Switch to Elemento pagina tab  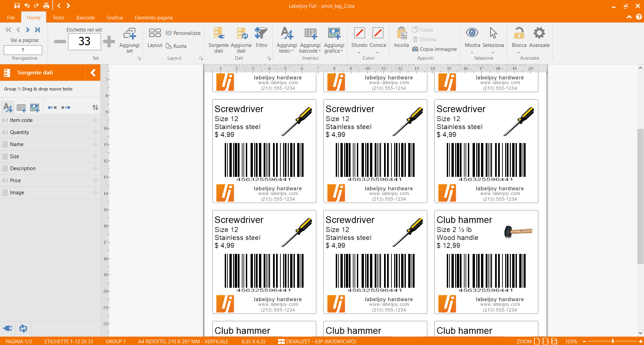coord(154,18)
